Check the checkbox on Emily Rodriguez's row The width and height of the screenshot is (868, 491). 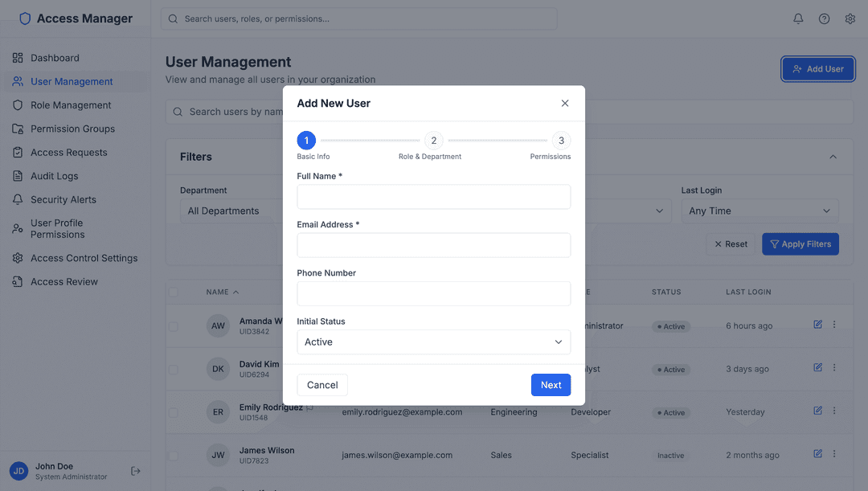coord(174,411)
